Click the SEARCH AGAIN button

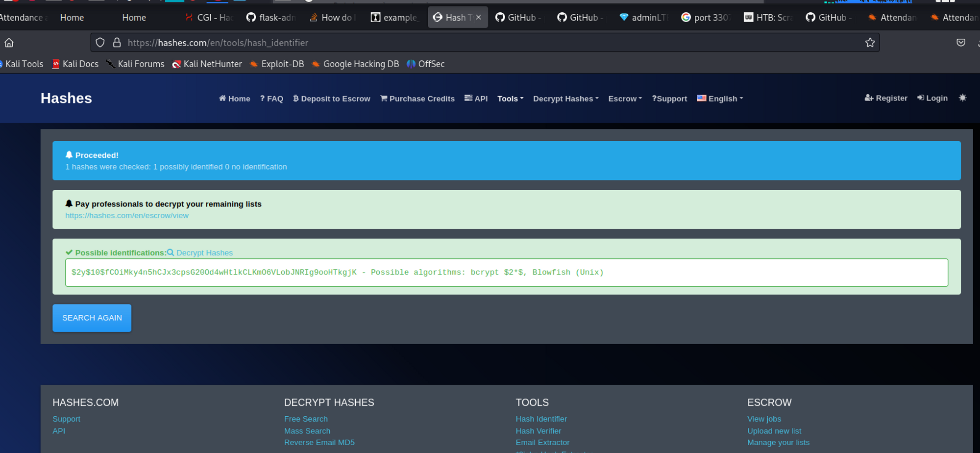click(x=92, y=318)
